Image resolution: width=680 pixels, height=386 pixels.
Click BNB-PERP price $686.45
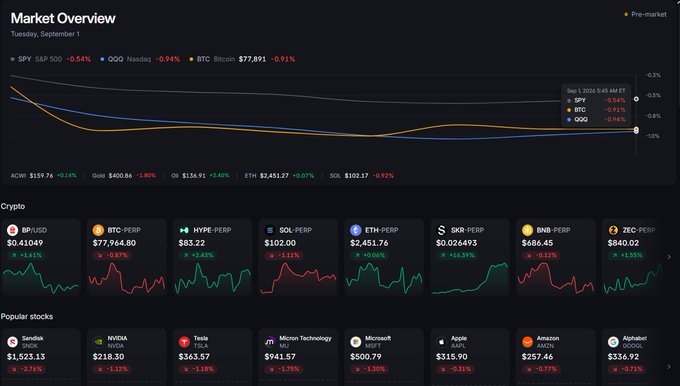[537, 243]
